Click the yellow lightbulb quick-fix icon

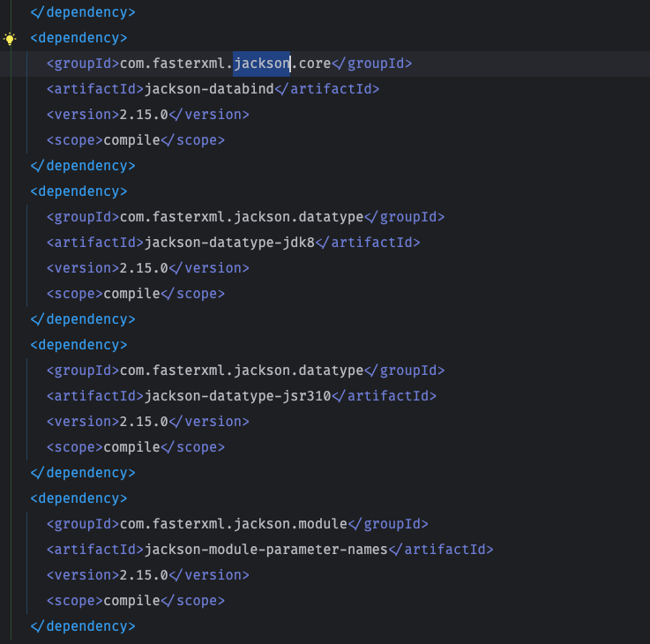coord(10,39)
